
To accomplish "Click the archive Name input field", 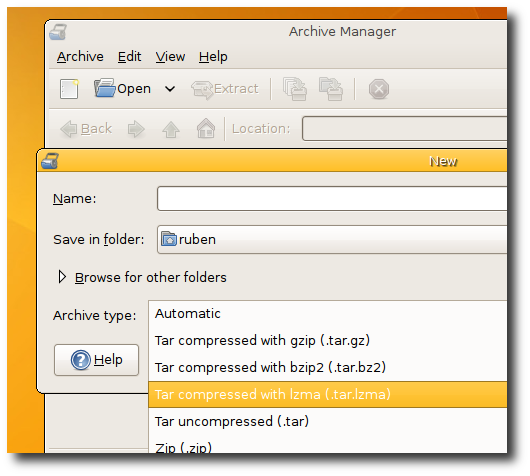I will click(332, 198).
